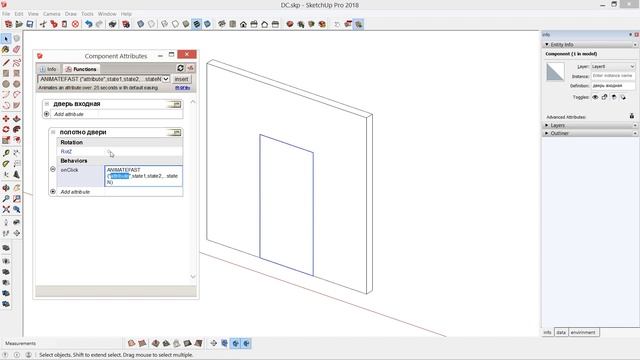Image resolution: width=640 pixels, height=360 pixels.
Task: Click the remove circle beside onClick attribute
Action: pyautogui.click(x=53, y=169)
